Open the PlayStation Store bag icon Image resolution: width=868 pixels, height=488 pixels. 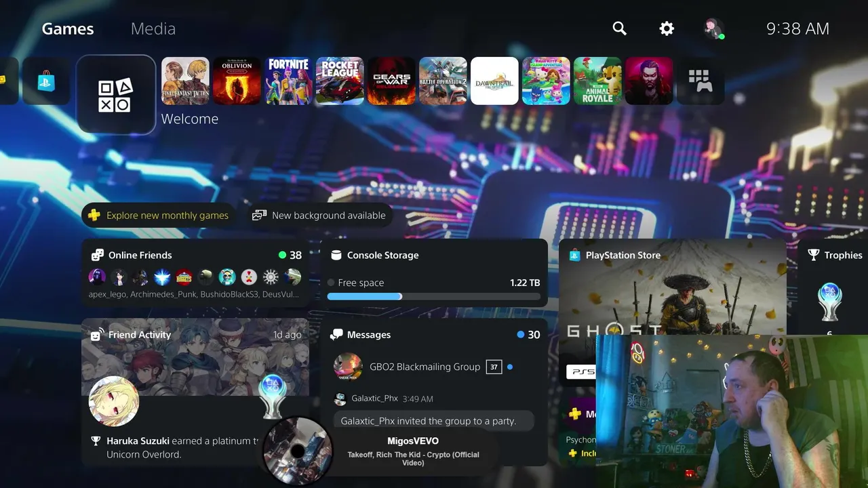pos(46,81)
